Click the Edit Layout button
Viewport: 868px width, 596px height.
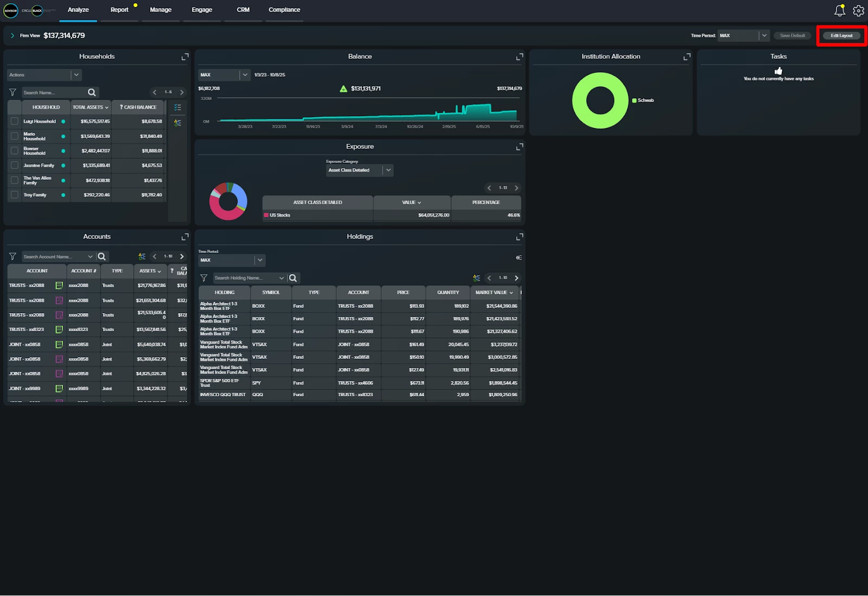pyautogui.click(x=841, y=36)
